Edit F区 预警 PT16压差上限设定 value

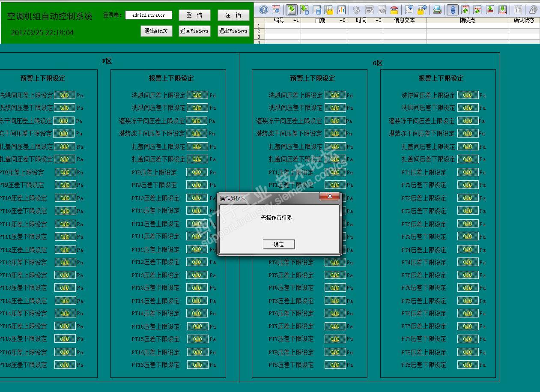(65, 352)
